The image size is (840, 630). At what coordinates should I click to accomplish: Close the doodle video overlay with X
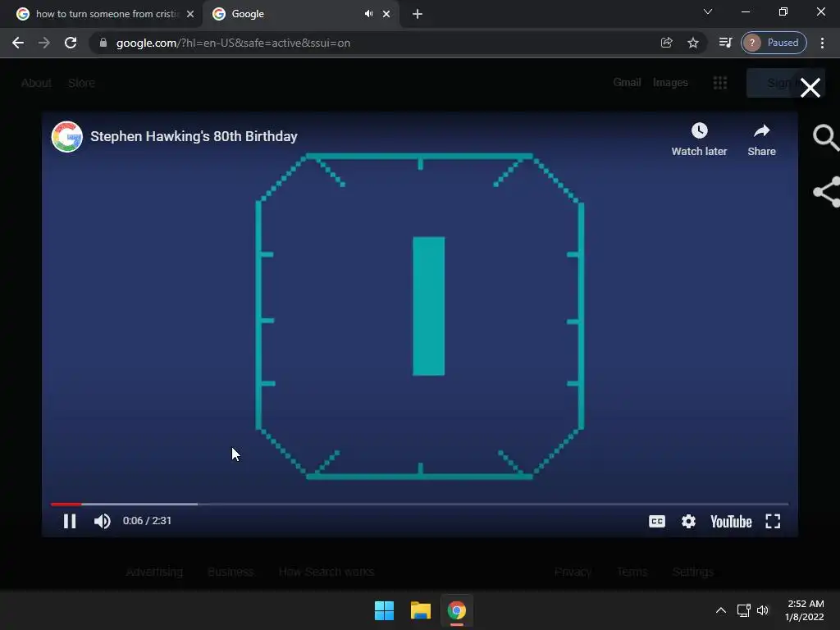coord(810,88)
